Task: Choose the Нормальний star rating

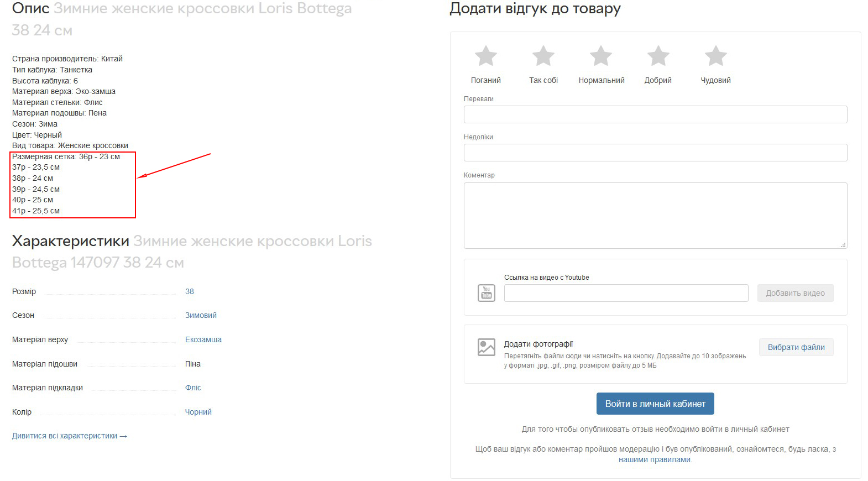Action: click(601, 56)
